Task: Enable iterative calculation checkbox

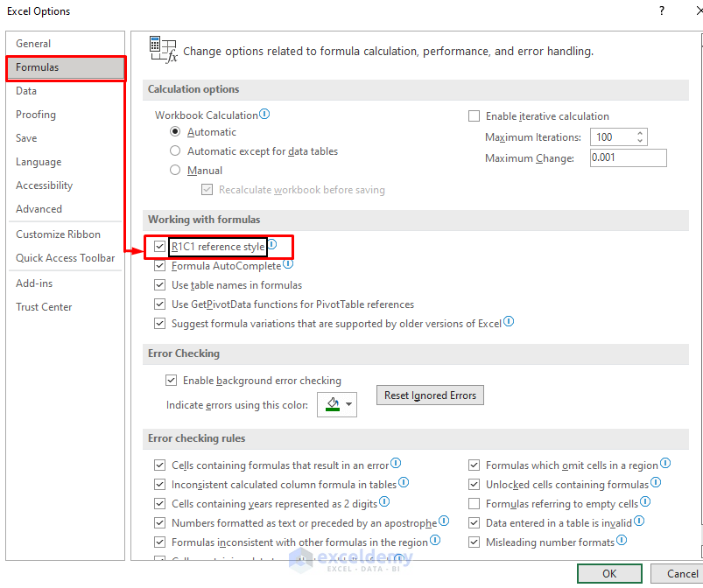Action: (x=475, y=116)
